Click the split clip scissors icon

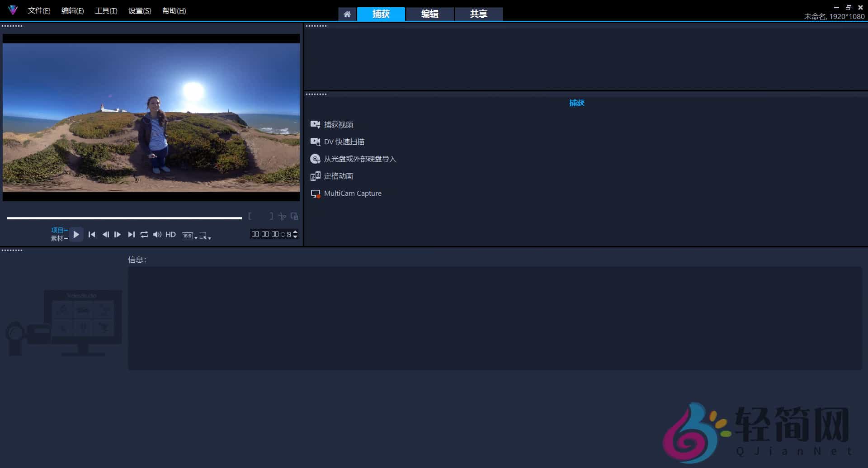point(282,216)
